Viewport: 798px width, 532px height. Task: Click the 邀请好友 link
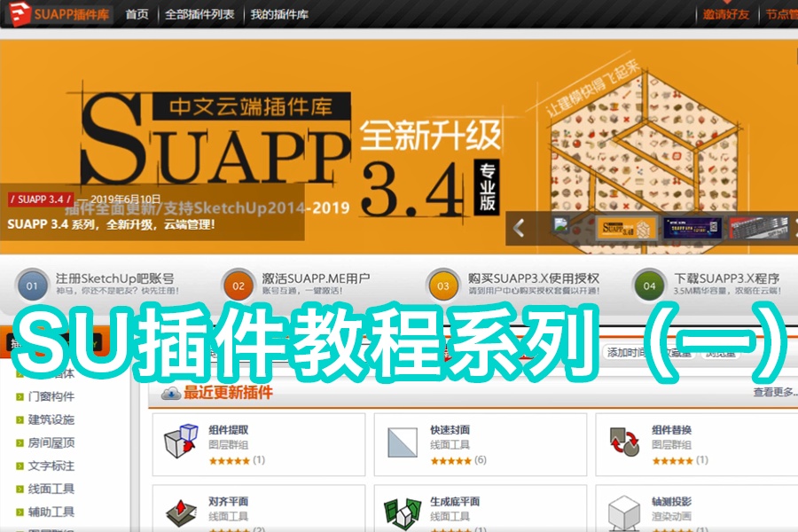pyautogui.click(x=726, y=14)
